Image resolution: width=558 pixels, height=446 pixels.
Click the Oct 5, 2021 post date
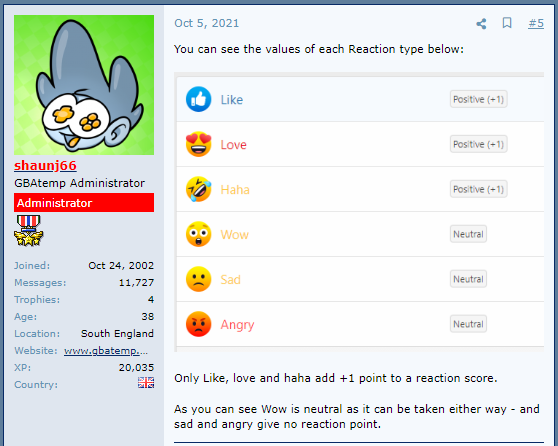point(206,23)
